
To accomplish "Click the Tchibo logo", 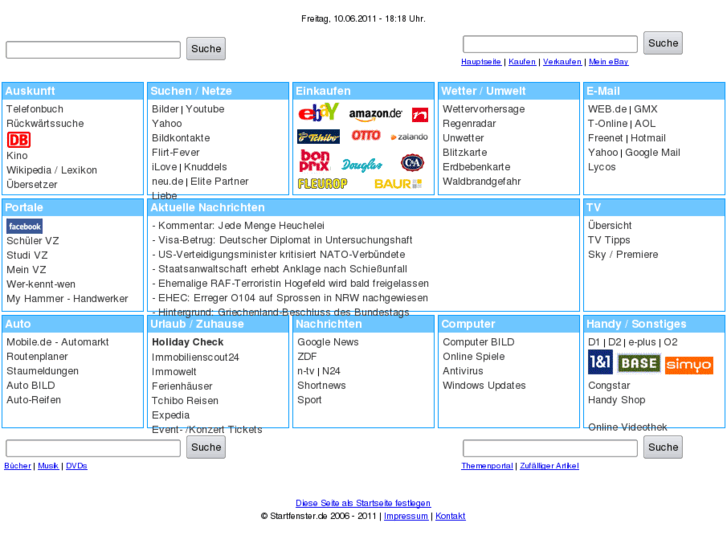I will [319, 137].
